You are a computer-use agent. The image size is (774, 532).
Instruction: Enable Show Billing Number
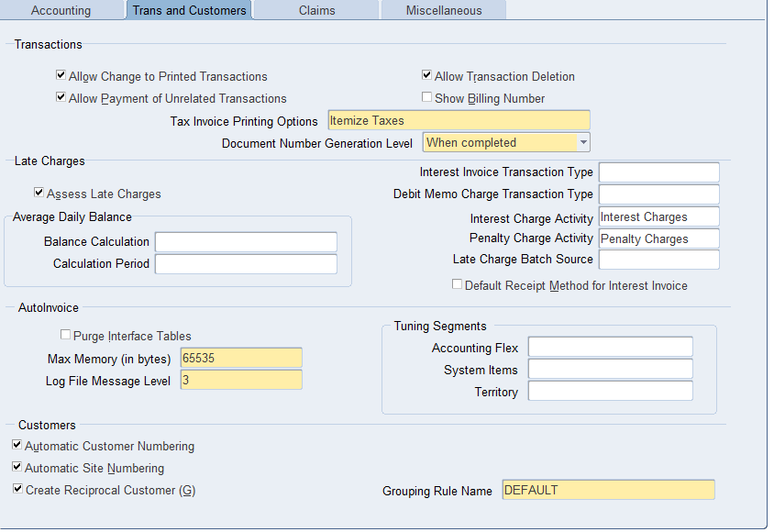pos(426,96)
